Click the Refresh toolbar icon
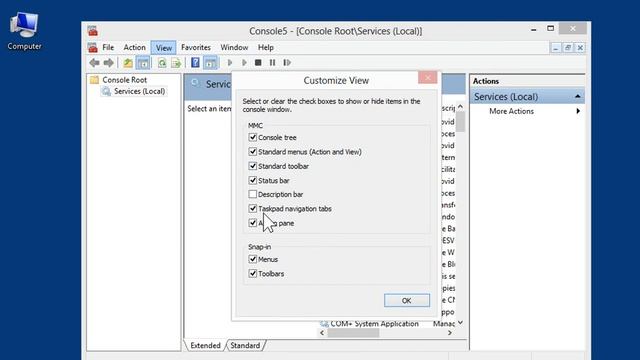 coord(162,62)
